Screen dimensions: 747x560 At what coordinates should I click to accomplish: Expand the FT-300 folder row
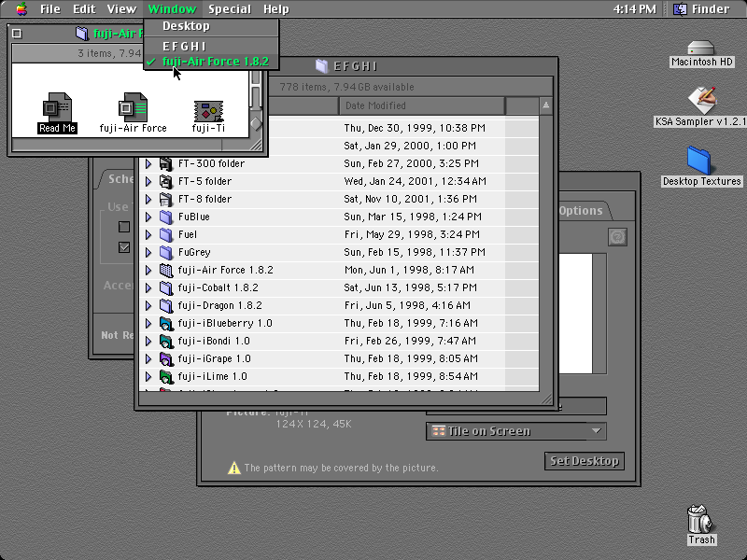tap(148, 164)
